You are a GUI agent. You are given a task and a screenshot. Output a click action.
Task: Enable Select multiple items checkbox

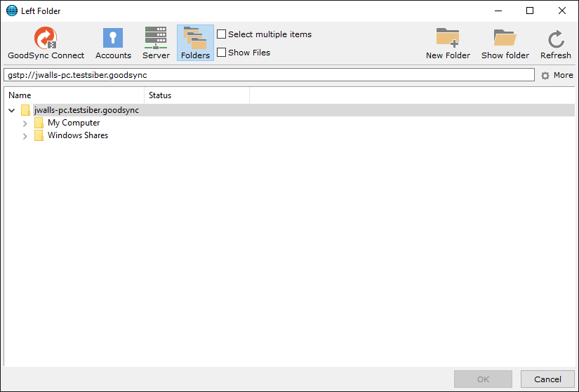point(222,34)
